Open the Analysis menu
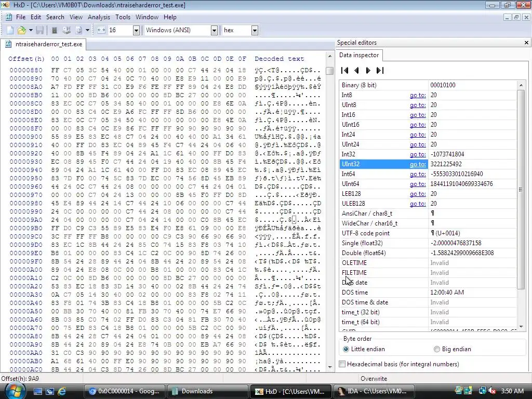 coord(99,17)
